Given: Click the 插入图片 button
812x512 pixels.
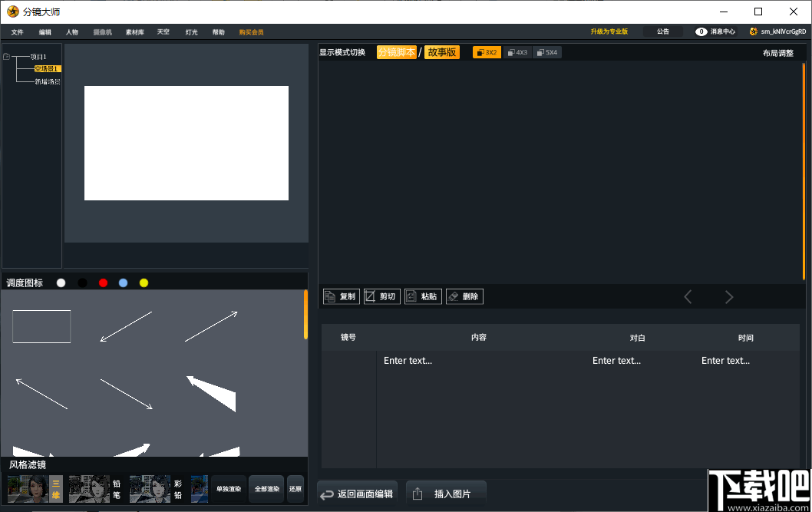Looking at the screenshot, I should point(446,494).
